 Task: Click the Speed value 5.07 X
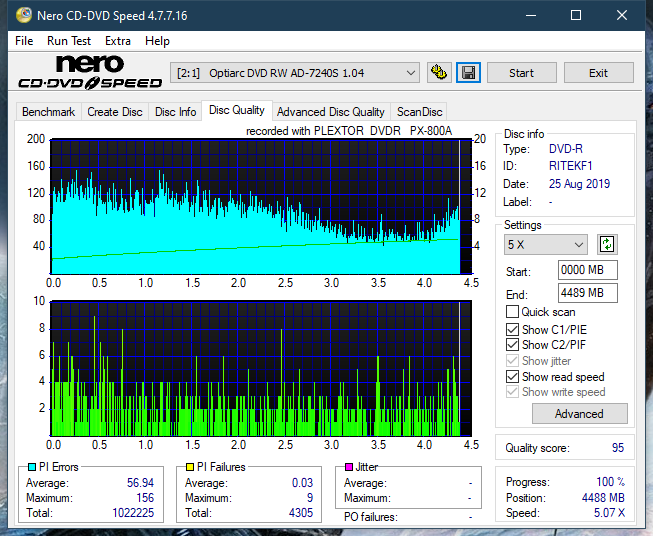[609, 513]
